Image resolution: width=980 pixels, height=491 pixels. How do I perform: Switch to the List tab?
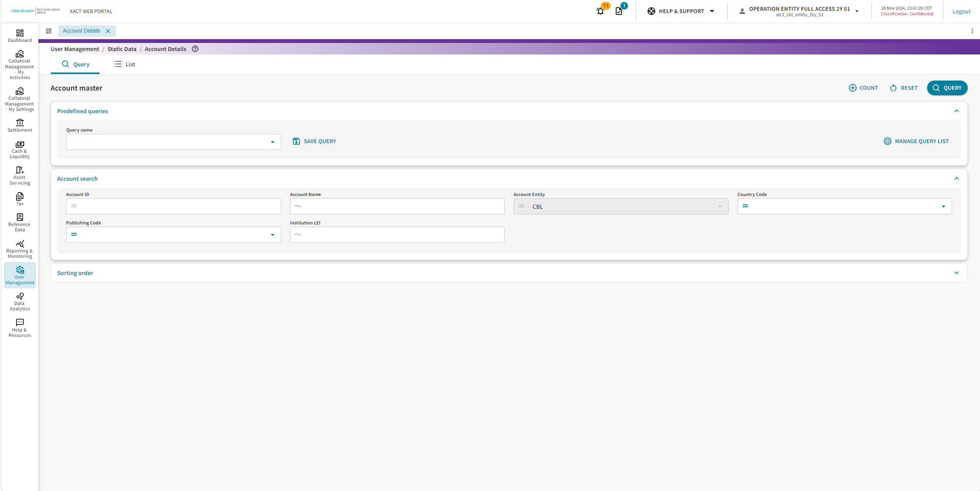click(125, 64)
